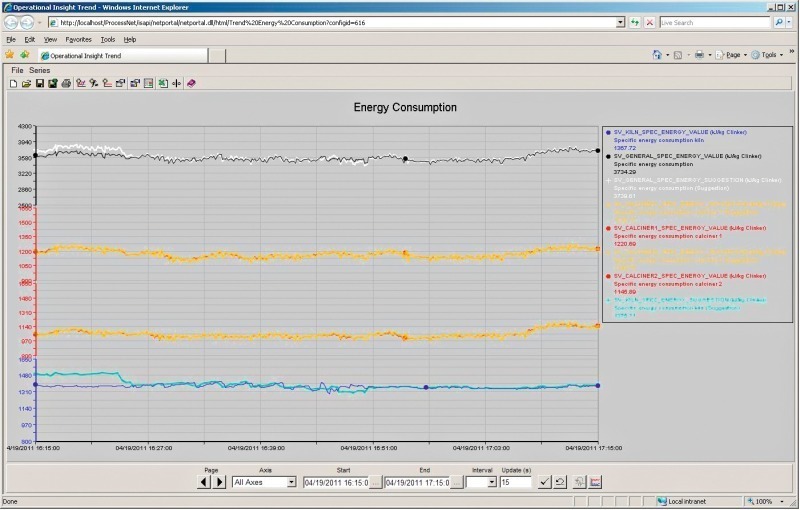The height and width of the screenshot is (510, 800).
Task: Save the trend using floppy disk icon
Action: (x=39, y=84)
